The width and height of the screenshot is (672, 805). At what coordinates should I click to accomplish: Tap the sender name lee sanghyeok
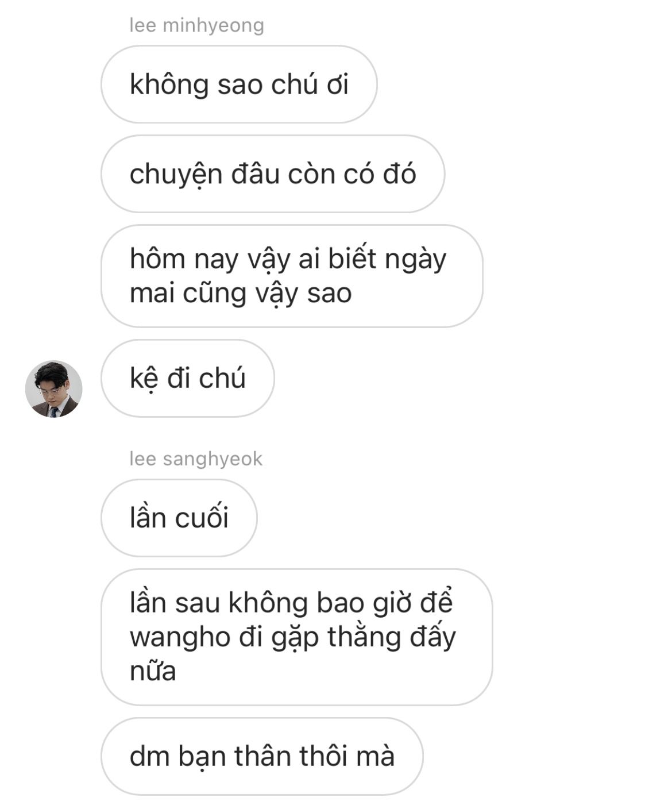(x=196, y=459)
